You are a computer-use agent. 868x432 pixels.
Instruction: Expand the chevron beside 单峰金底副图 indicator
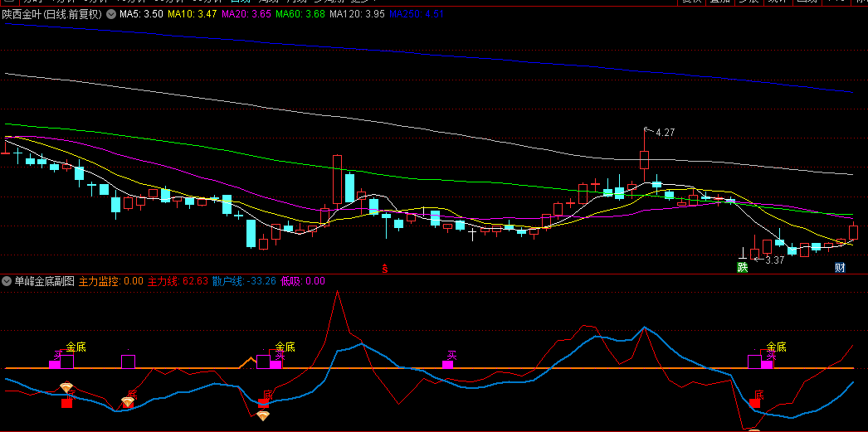pos(7,281)
